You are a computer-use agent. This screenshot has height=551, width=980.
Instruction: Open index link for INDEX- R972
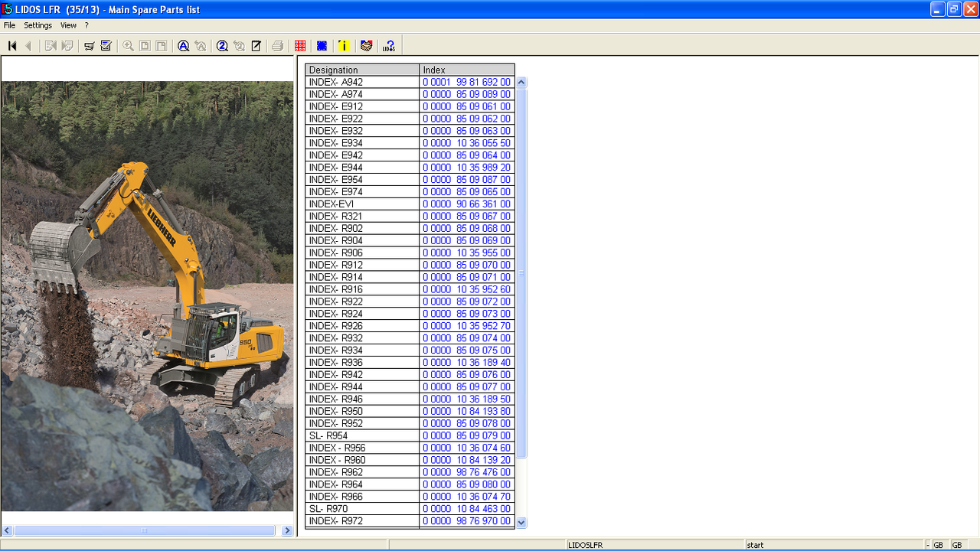[466, 521]
